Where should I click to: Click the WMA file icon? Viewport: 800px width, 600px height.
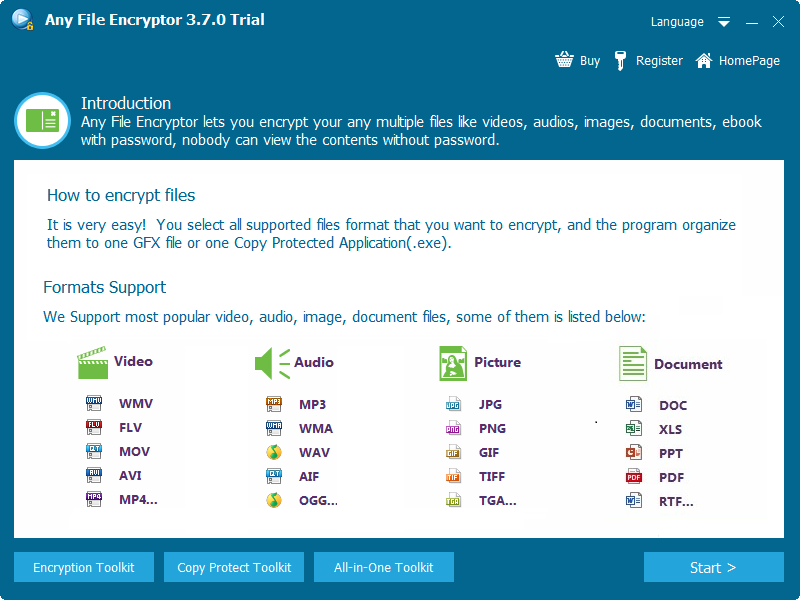274,428
